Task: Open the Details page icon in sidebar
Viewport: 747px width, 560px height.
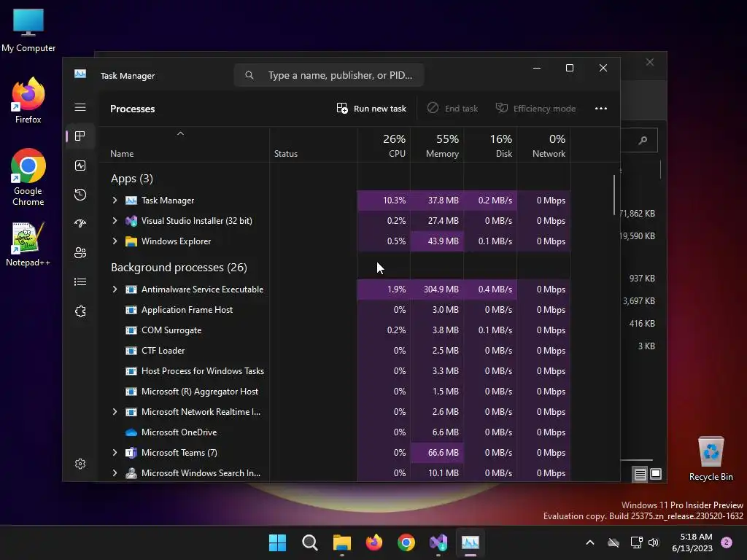Action: point(80,282)
